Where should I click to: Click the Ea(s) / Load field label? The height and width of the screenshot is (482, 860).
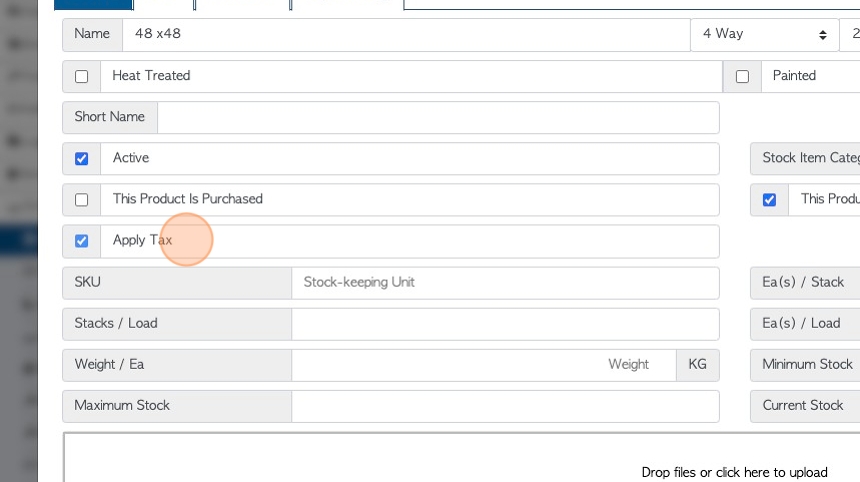coord(801,323)
